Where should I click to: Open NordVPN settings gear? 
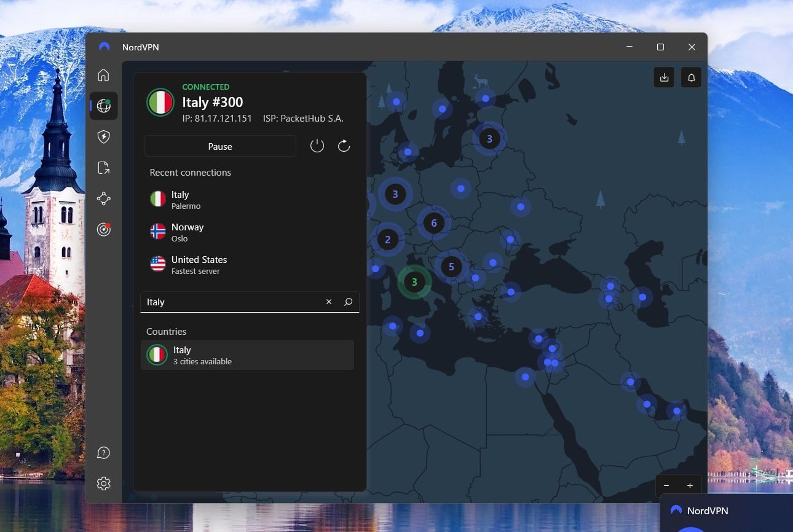click(103, 483)
